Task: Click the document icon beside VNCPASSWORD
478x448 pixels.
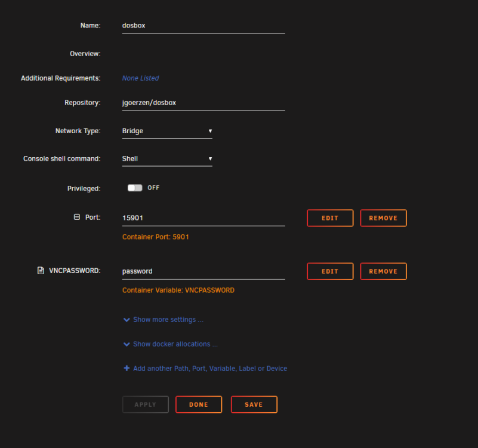Action: [41, 271]
